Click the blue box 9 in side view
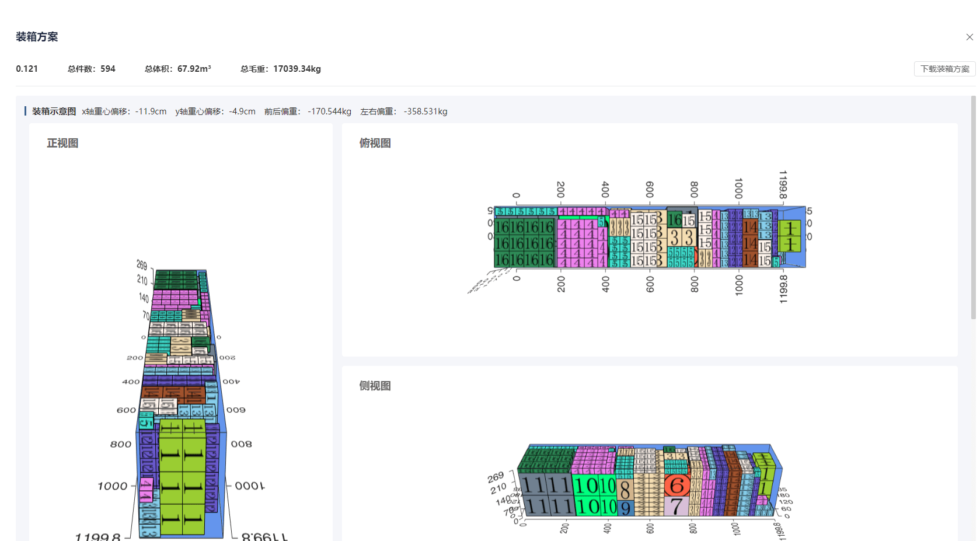 coord(625,508)
